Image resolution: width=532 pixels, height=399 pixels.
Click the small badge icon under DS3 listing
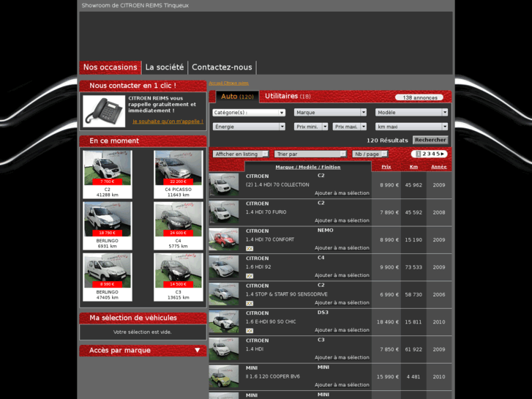click(250, 331)
